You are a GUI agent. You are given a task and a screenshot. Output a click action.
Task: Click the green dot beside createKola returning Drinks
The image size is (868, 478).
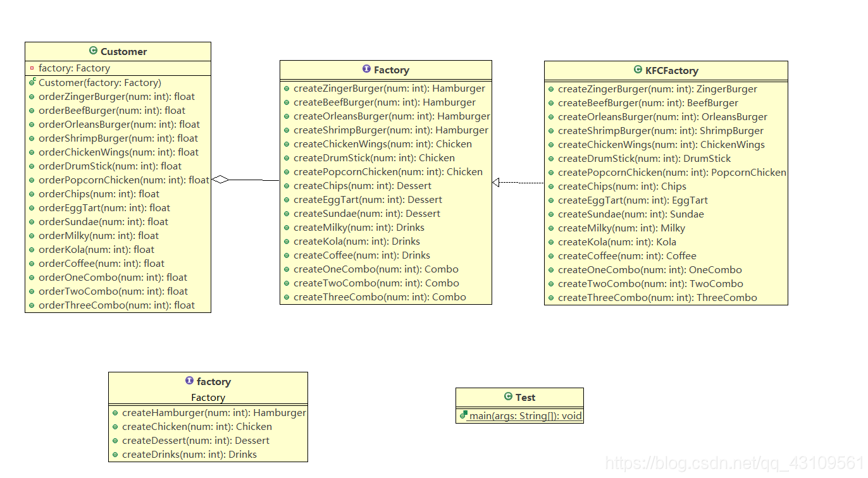coord(287,242)
